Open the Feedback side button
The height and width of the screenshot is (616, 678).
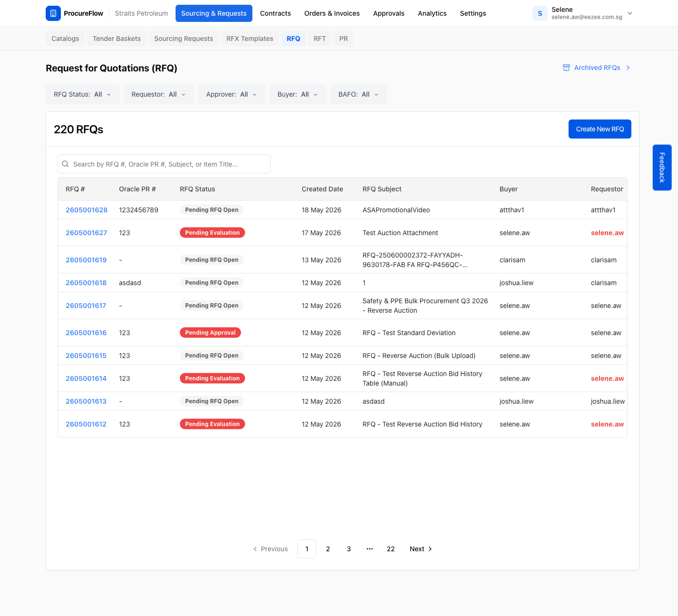[662, 168]
